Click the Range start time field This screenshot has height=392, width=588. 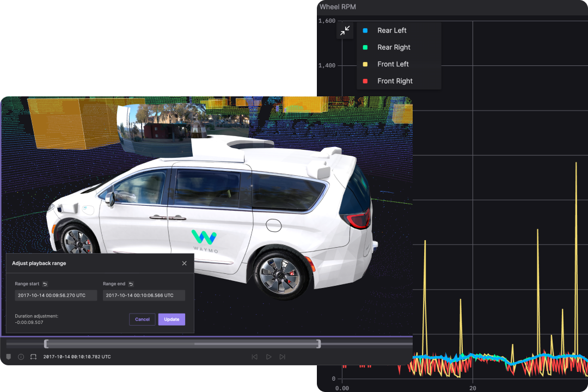tap(56, 295)
